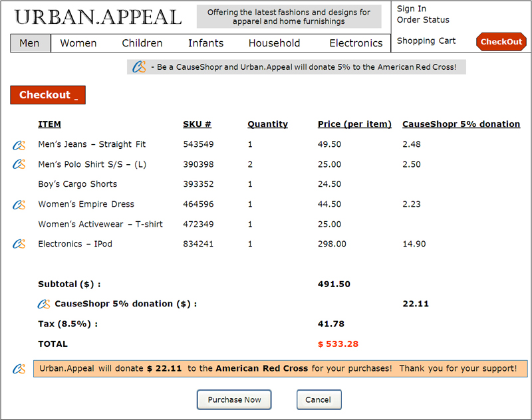Click the tax amount 41.78
This screenshot has height=420, width=532.
tap(331, 324)
